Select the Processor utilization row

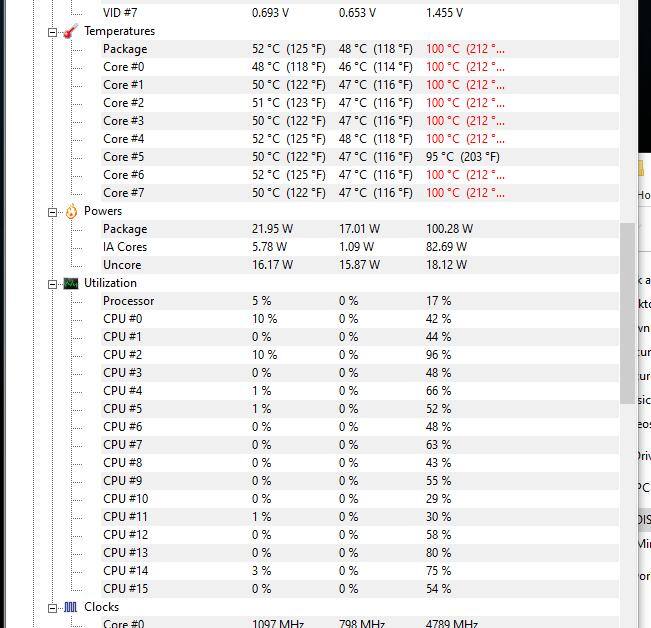click(x=129, y=301)
